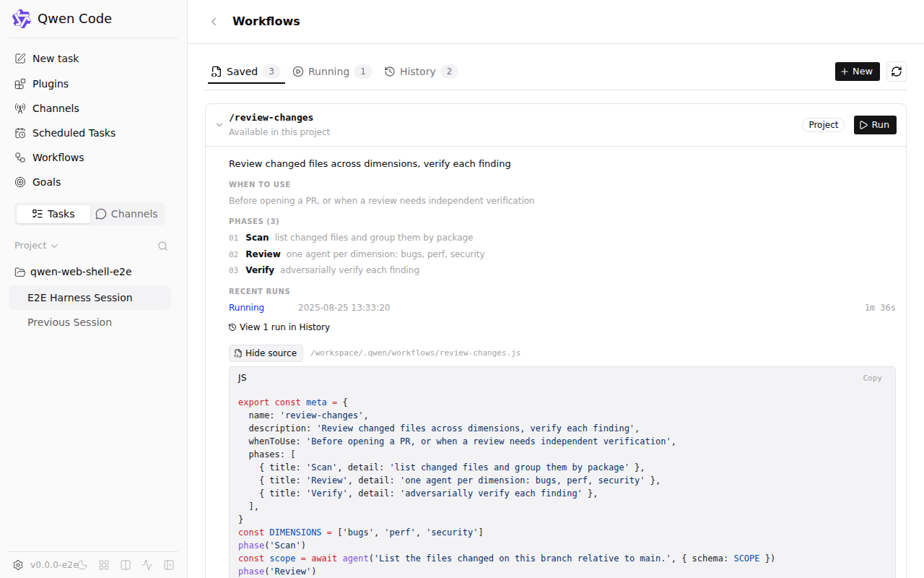The height and width of the screenshot is (578, 924).
Task: Click the activity pulse icon
Action: click(x=147, y=565)
